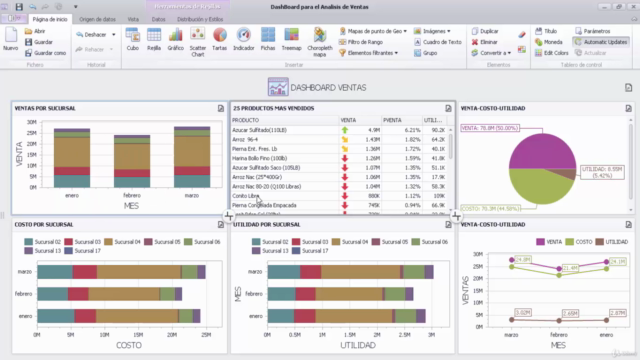Screen dimensions: 640x360
Task: Add a Filtro de Rango item
Action: (x=361, y=42)
